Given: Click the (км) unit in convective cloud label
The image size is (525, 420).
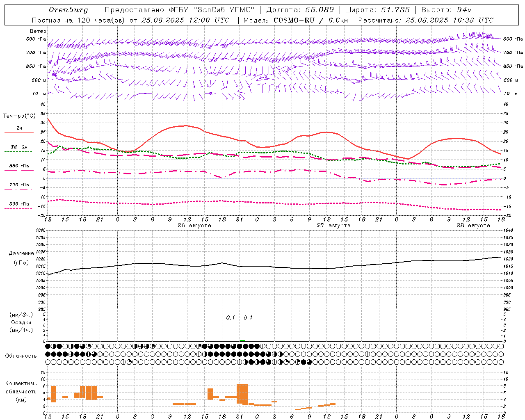Looking at the screenshot, I should [x=21, y=400].
